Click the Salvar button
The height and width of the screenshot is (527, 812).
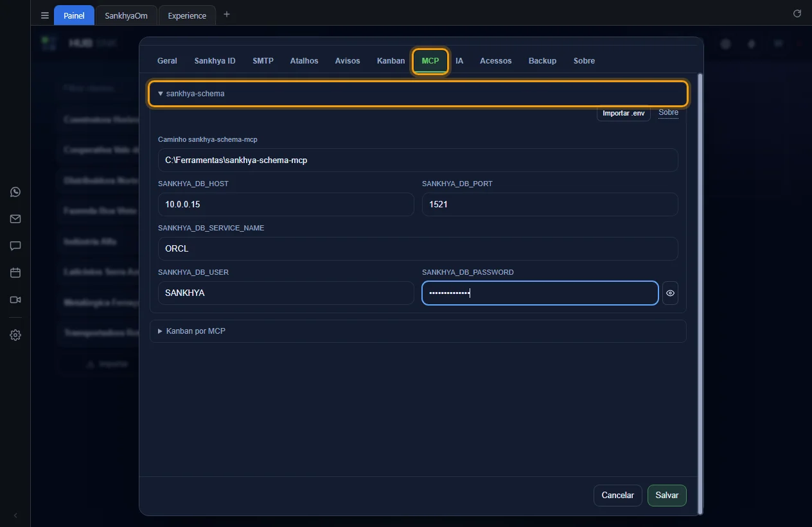[x=667, y=496]
